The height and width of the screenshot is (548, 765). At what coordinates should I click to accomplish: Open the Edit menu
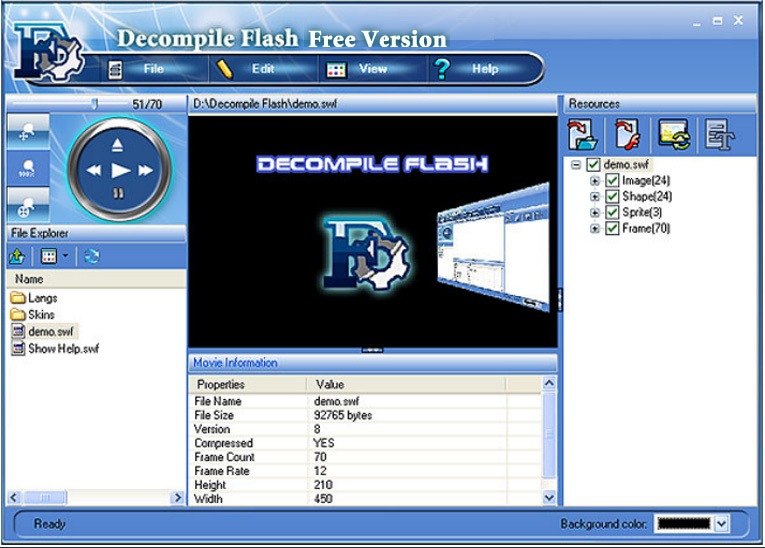pos(262,69)
